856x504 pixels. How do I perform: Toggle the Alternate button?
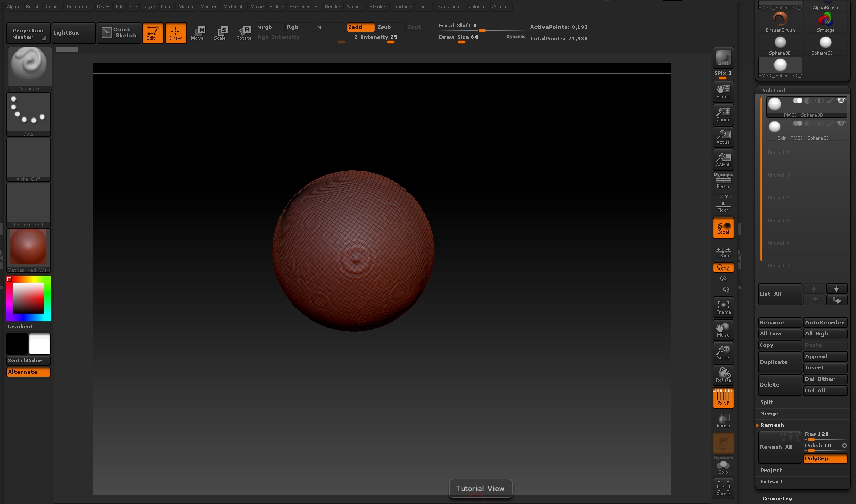[x=28, y=372]
